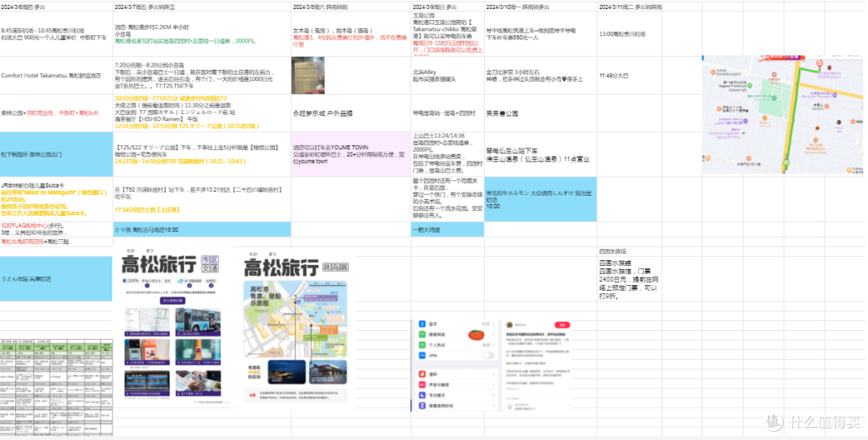Click the green start marker on the map route

785,162
